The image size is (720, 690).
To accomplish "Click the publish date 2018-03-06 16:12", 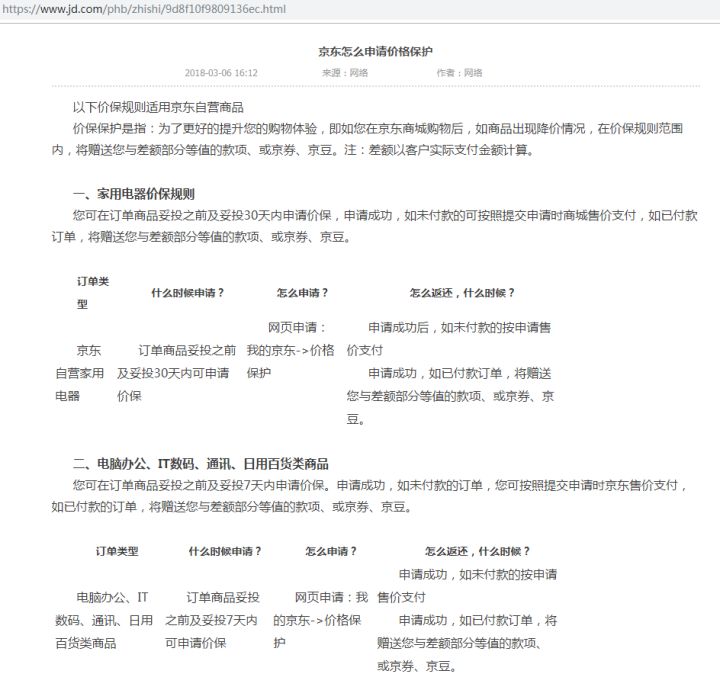I will 221,73.
